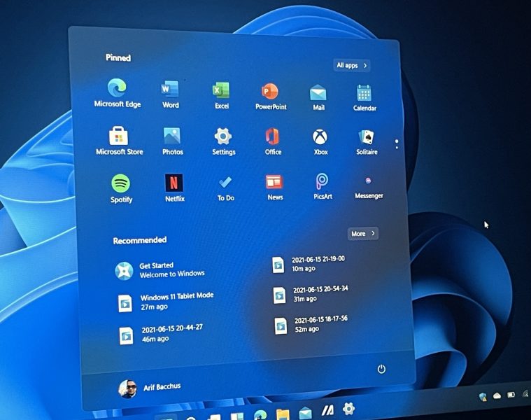The height and width of the screenshot is (420, 531).
Task: Launch the Netflix app
Action: point(174,188)
